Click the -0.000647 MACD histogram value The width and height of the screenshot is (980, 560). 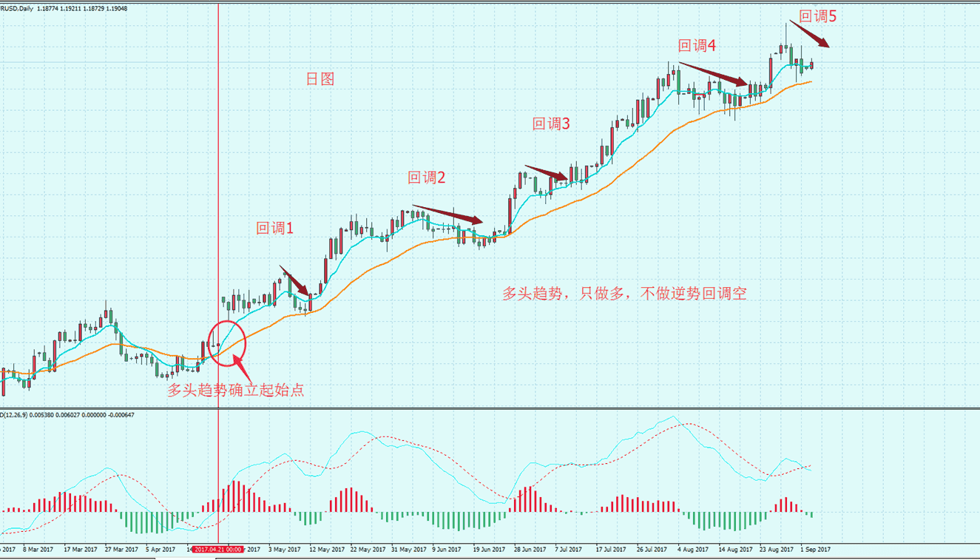point(121,414)
